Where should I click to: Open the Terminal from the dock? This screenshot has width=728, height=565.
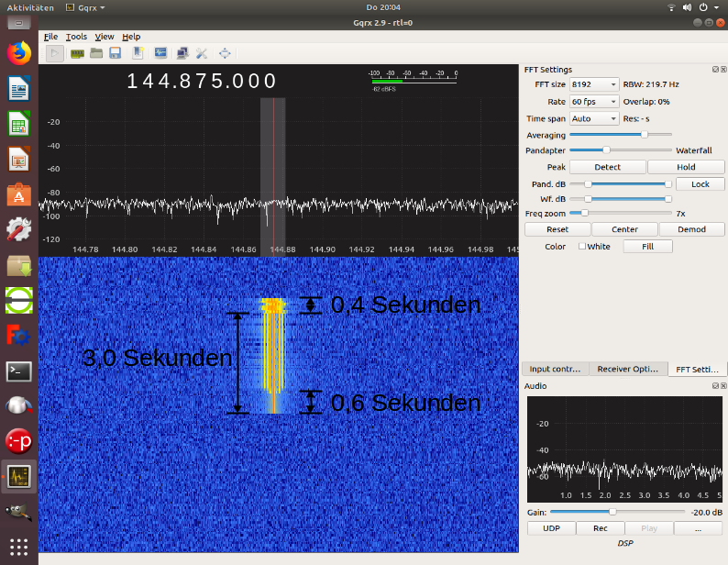(x=19, y=371)
